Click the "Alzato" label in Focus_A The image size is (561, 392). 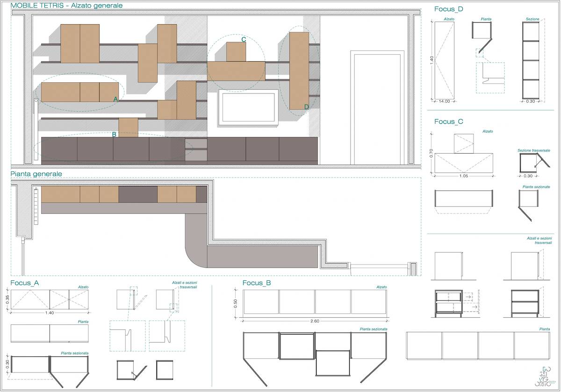[x=83, y=287]
